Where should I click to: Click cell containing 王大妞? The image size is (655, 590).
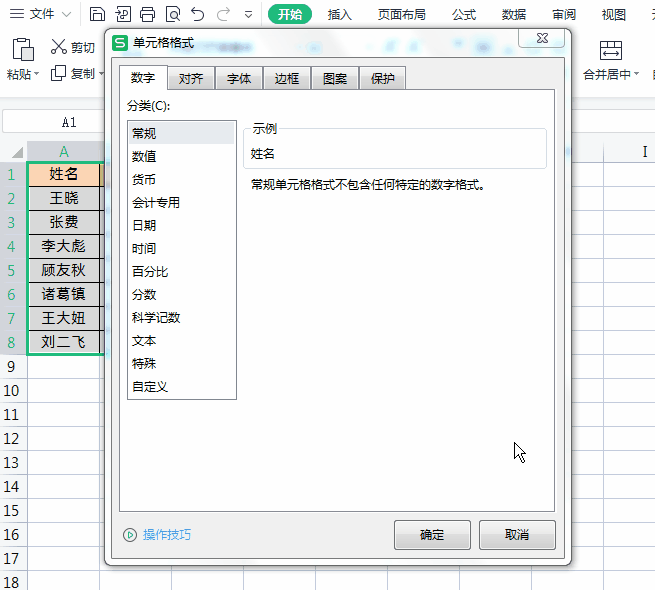click(63, 318)
